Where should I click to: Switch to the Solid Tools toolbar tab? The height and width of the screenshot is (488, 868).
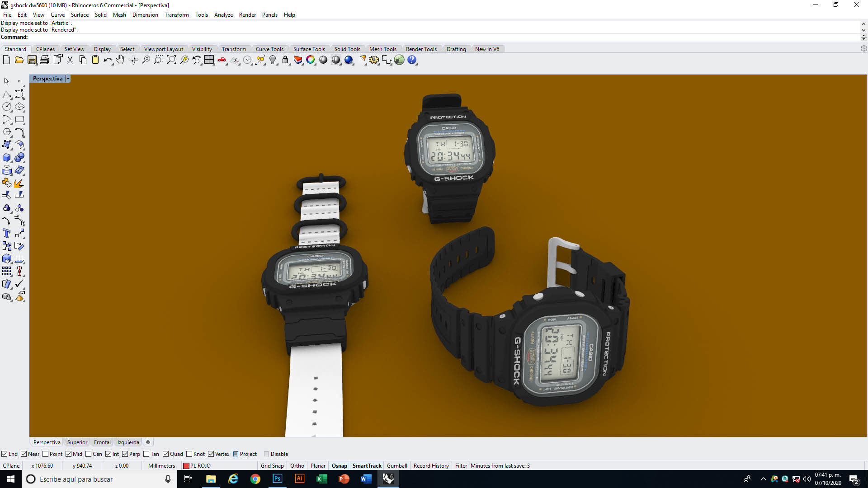pos(347,49)
